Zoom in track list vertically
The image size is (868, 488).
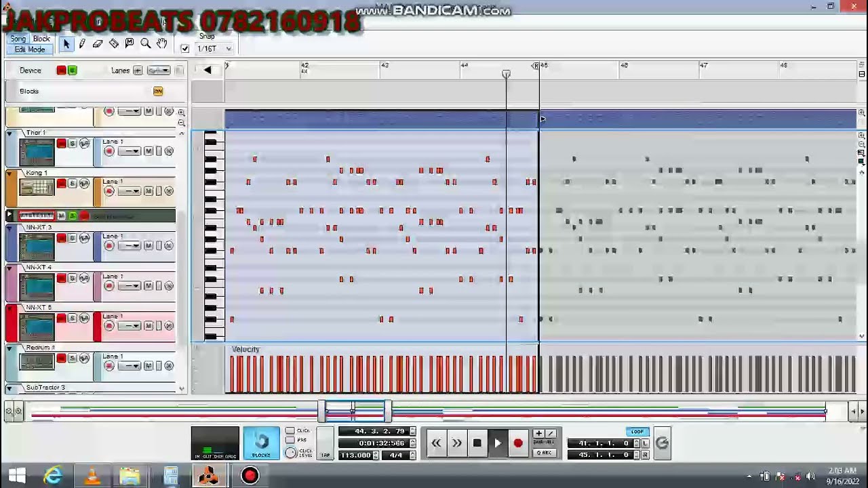(x=181, y=113)
